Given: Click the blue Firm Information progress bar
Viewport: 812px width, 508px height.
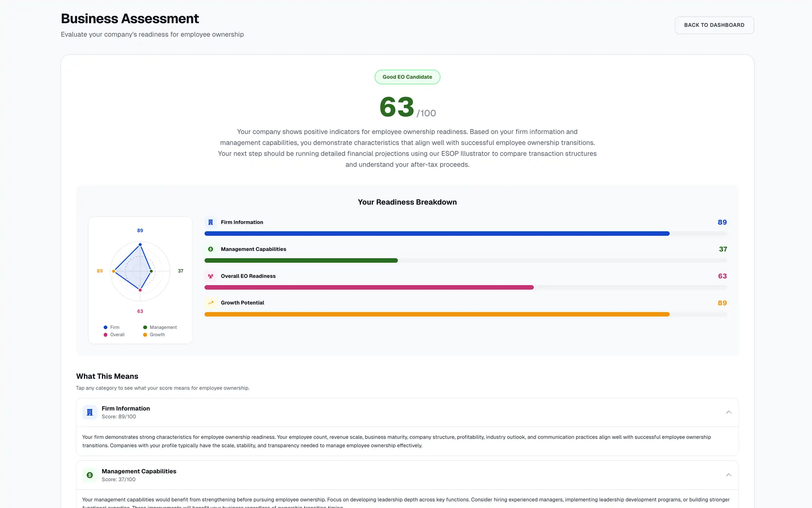Looking at the screenshot, I should coord(437,233).
